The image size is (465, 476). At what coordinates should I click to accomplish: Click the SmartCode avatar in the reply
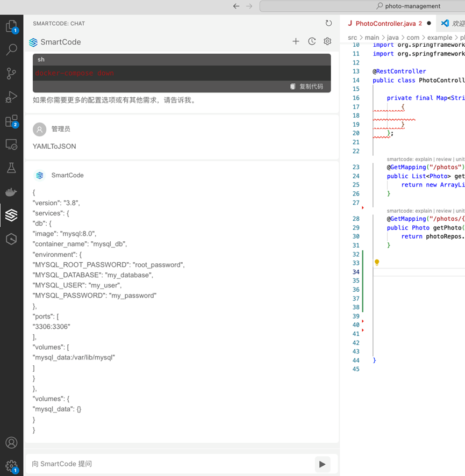click(x=39, y=176)
